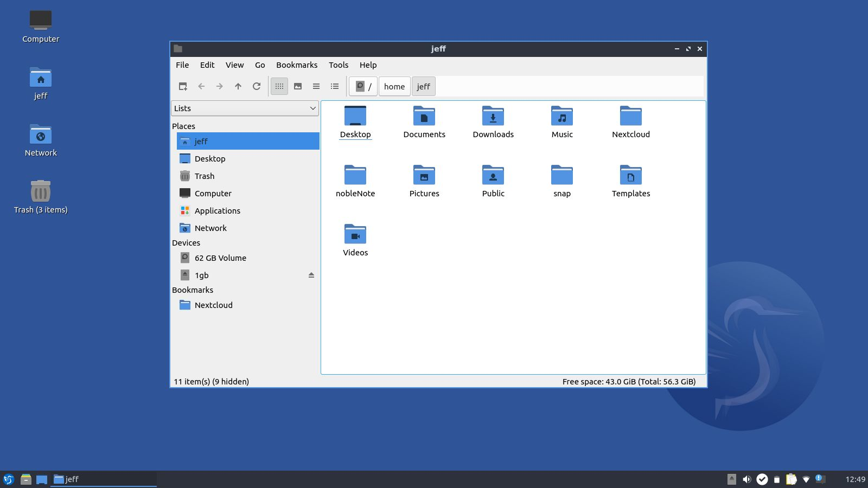Open the File menu
868x488 pixels.
click(182, 65)
